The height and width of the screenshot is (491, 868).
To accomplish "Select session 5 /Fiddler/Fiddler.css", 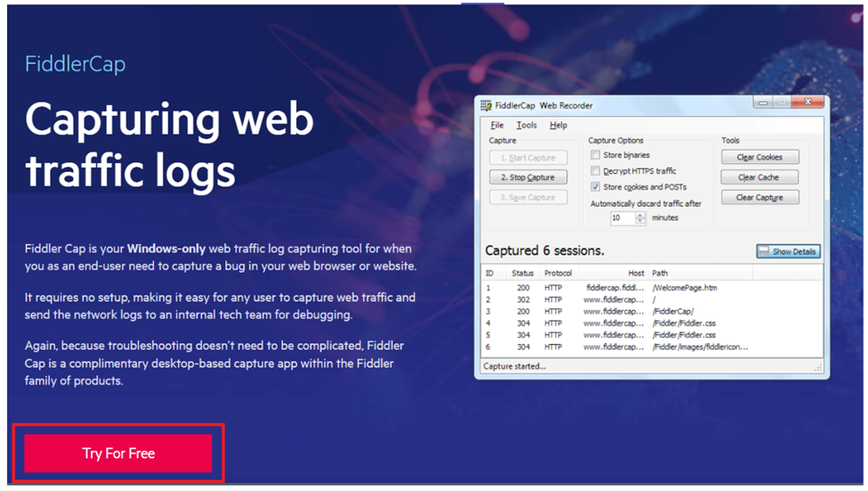I will pos(652,335).
